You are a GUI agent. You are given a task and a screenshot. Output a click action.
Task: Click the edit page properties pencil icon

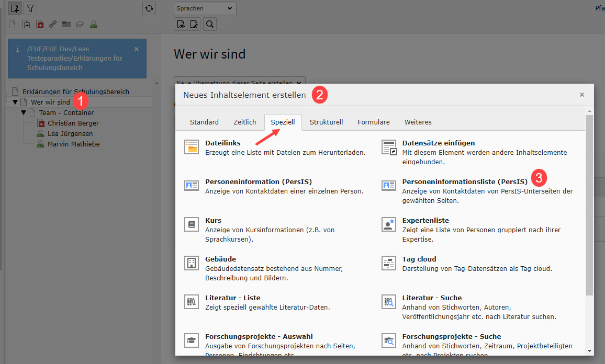(x=195, y=24)
